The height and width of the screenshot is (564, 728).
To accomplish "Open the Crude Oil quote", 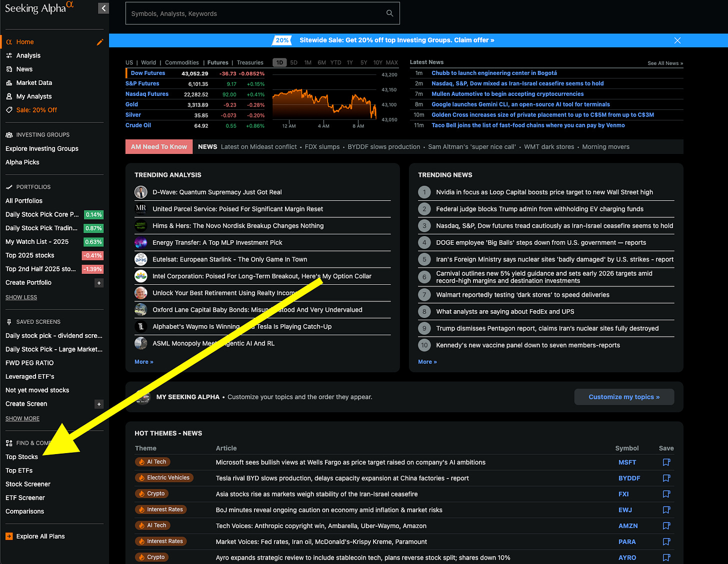I will tap(138, 125).
